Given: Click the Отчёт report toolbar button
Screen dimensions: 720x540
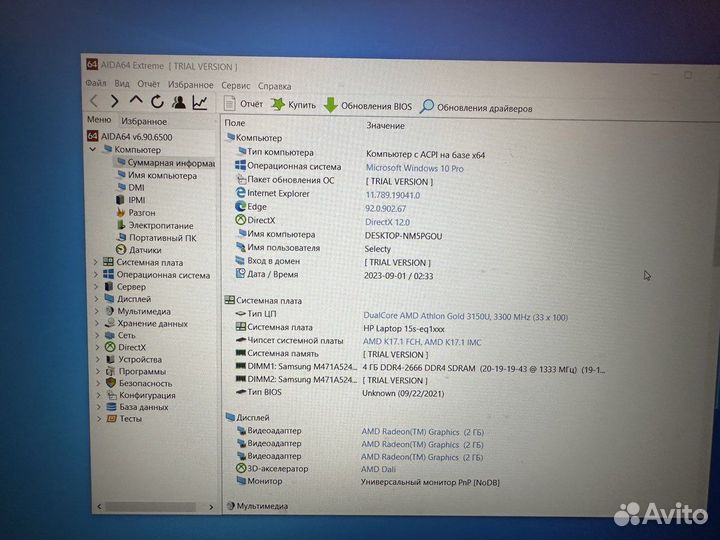Looking at the screenshot, I should (x=244, y=104).
